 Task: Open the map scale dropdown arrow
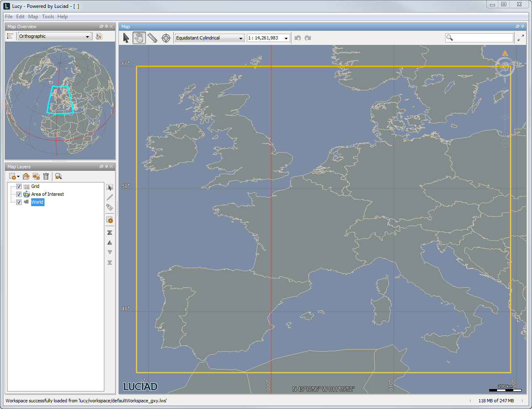[x=286, y=38]
